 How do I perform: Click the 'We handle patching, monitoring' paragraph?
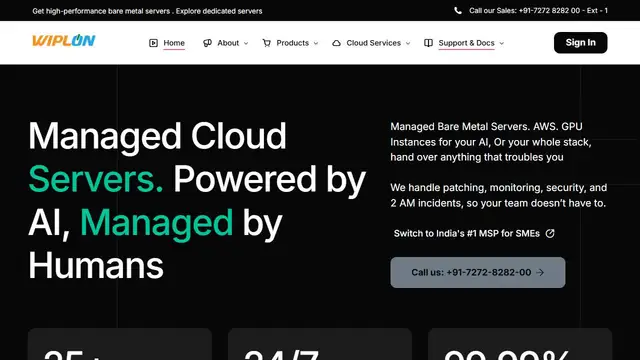(x=498, y=195)
